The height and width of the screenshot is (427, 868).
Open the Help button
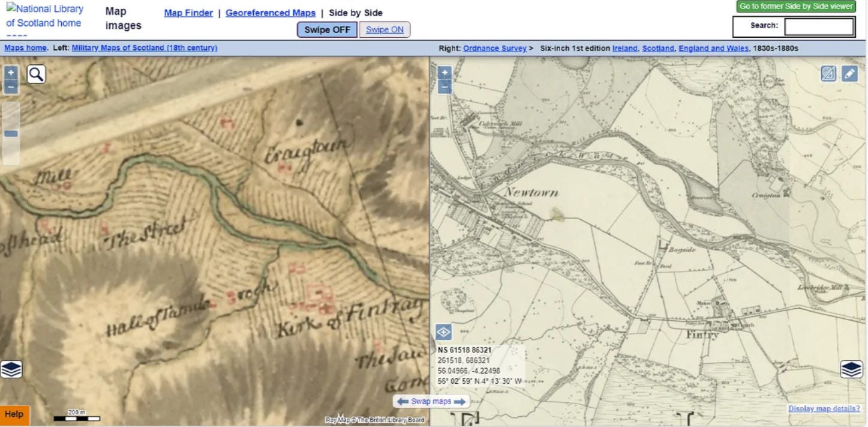(14, 414)
